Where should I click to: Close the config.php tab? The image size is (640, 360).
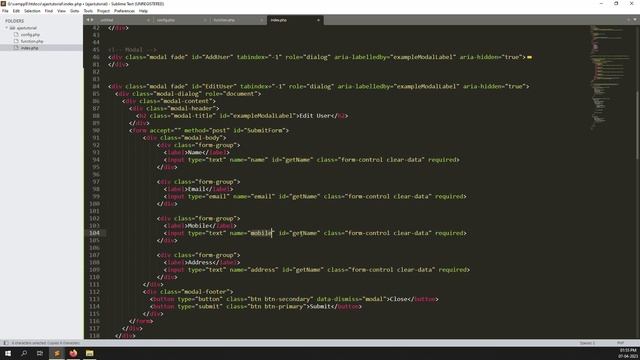point(205,20)
